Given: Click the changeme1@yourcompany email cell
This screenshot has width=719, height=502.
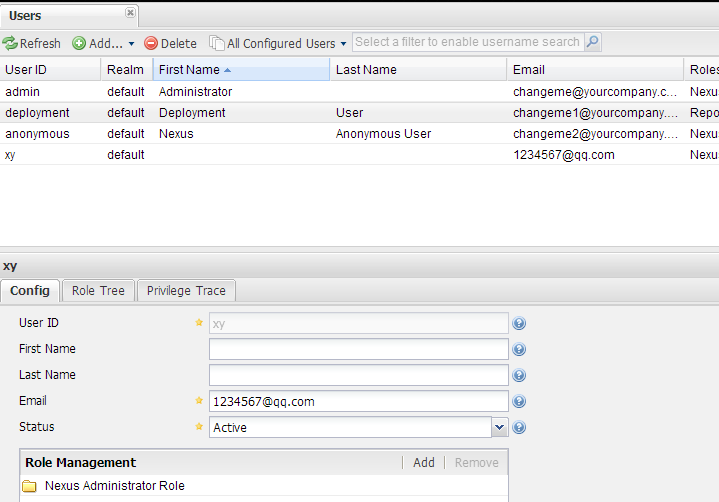Looking at the screenshot, I should coord(595,113).
